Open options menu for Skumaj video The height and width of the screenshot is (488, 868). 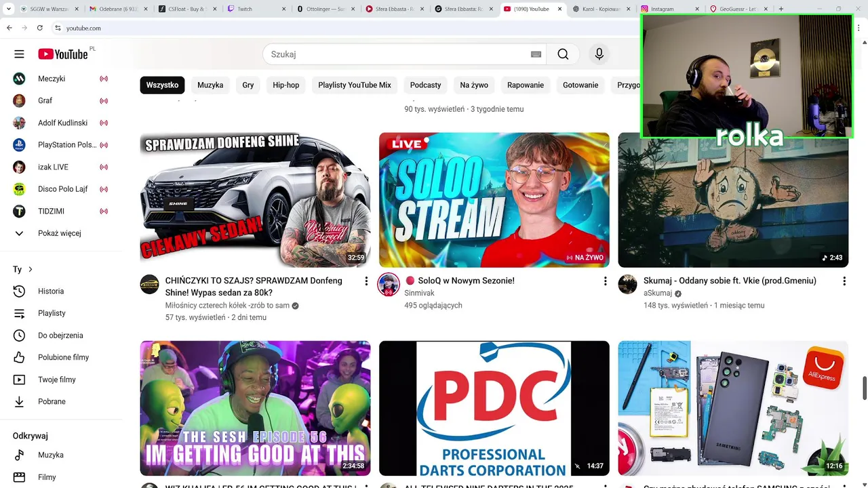[x=844, y=281]
